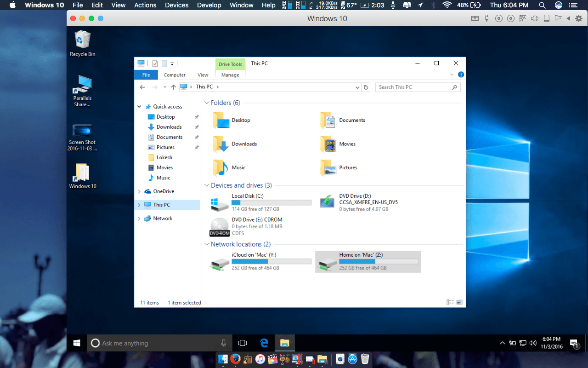Open the Develop menu in the macOS menu bar

point(209,5)
